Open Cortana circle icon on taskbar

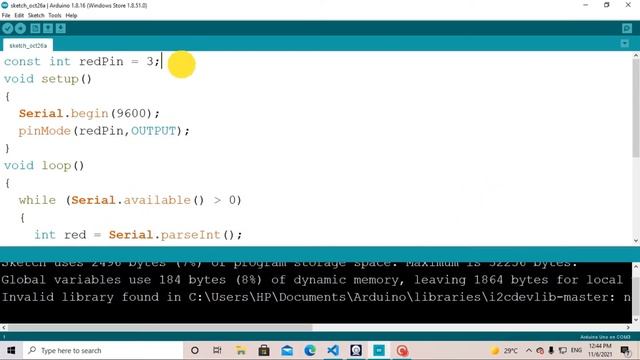(x=195, y=351)
